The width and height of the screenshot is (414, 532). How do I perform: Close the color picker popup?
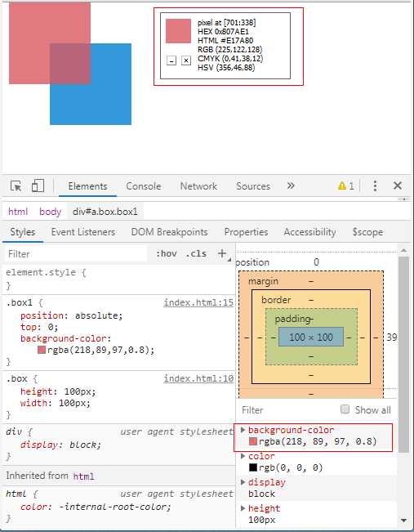(x=186, y=60)
